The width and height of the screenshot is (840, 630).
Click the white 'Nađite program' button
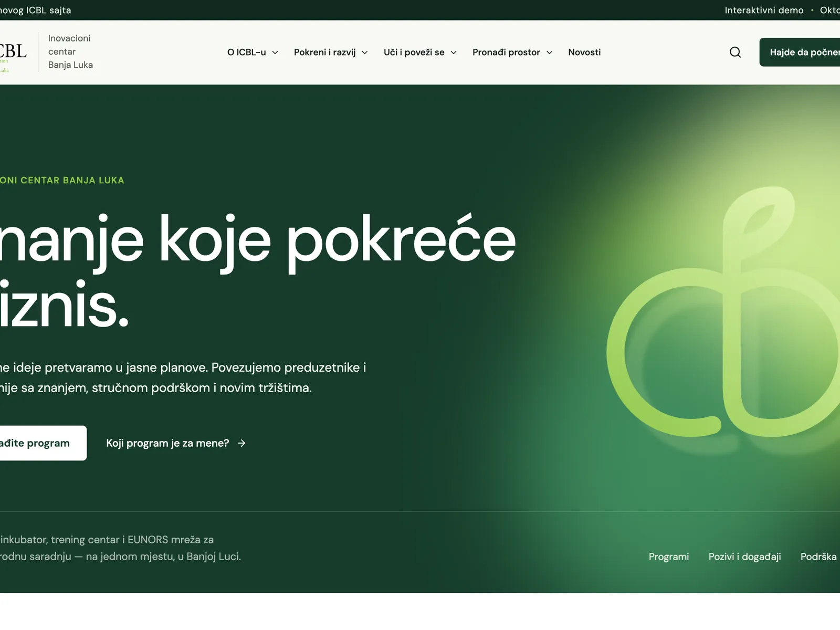(x=42, y=443)
